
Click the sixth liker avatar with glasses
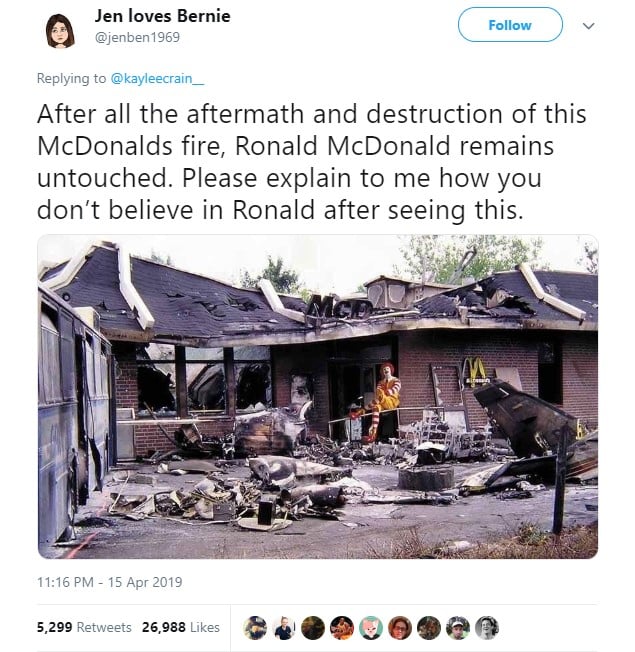click(400, 627)
